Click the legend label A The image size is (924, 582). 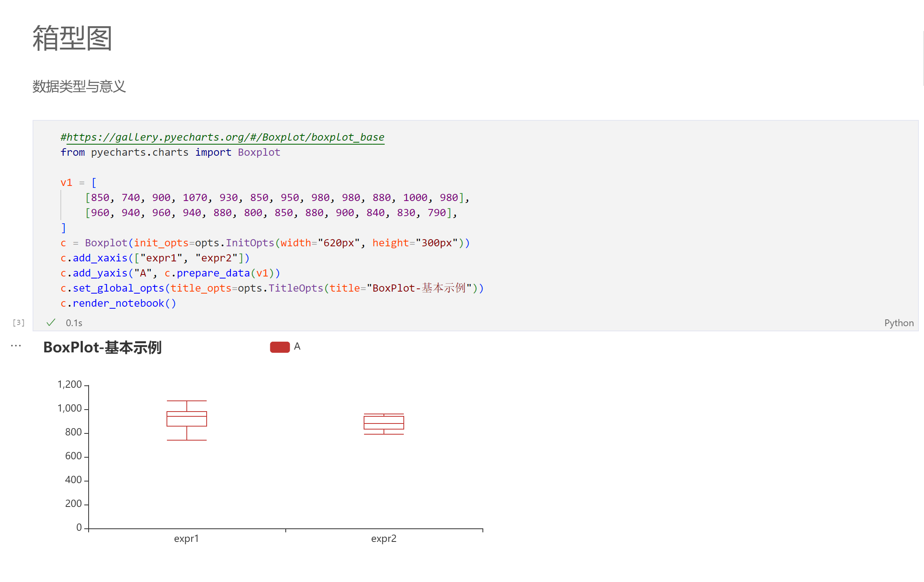coord(297,347)
